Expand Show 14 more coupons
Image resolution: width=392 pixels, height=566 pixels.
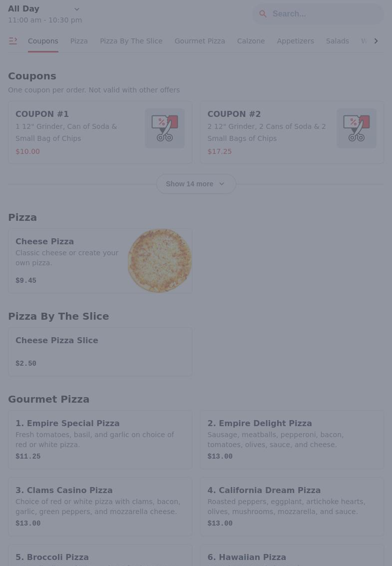pyautogui.click(x=196, y=184)
